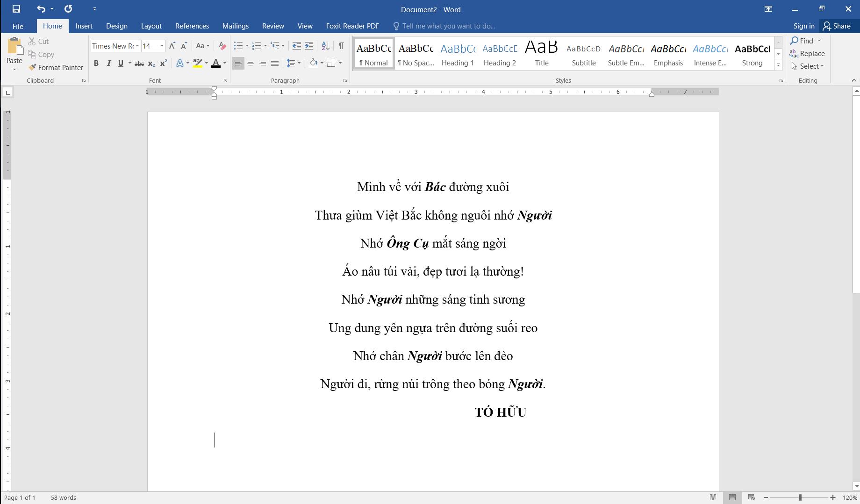This screenshot has width=860, height=504.
Task: Open the File tab
Action: point(18,26)
